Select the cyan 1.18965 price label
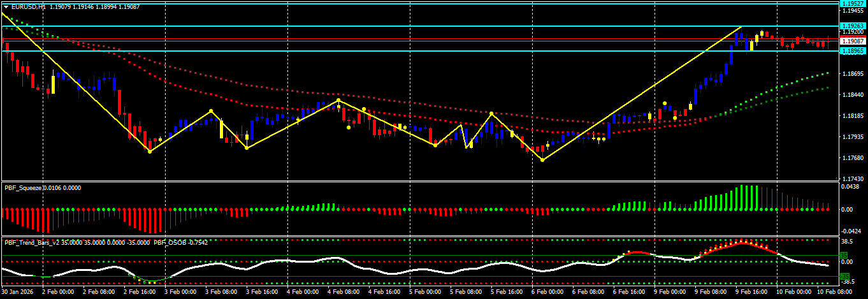This screenshot has width=868, height=299. tap(854, 51)
